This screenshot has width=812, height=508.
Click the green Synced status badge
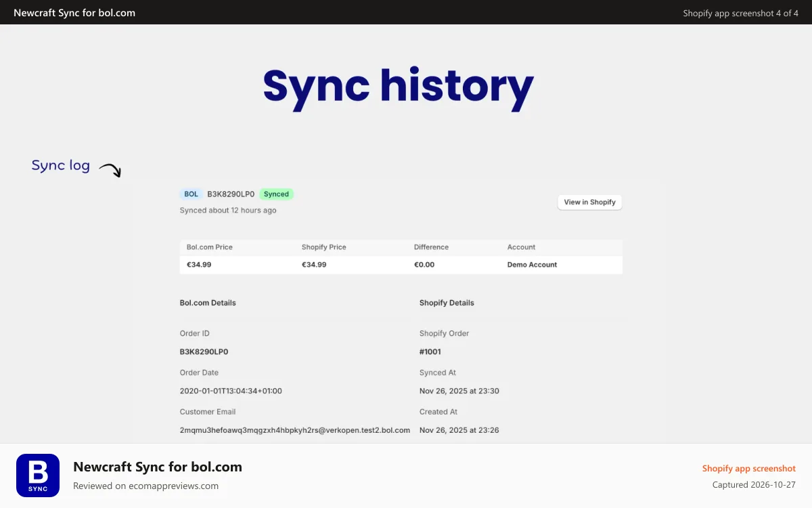[276, 194]
